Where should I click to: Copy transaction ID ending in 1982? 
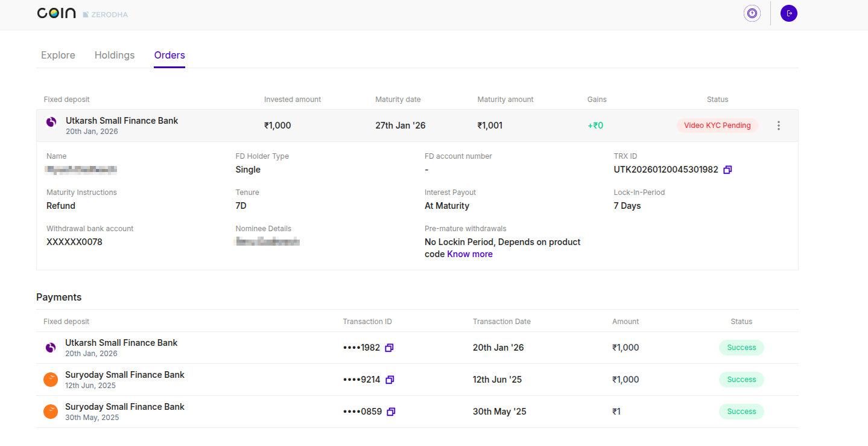[390, 348]
